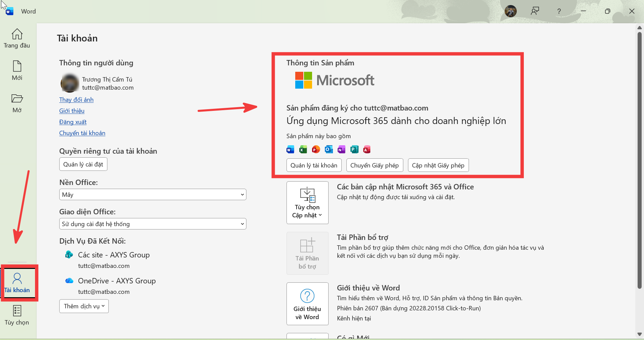The width and height of the screenshot is (644, 340).
Task: Click the feedback person icon in title bar
Action: click(x=535, y=11)
